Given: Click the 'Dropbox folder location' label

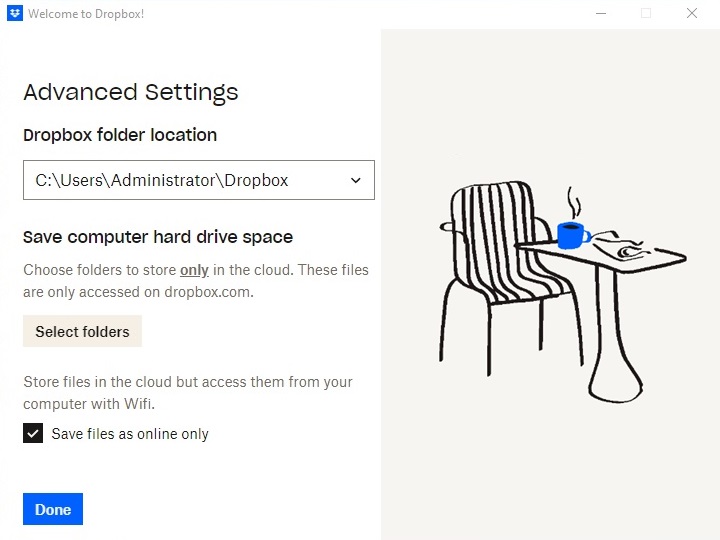Looking at the screenshot, I should 120,135.
